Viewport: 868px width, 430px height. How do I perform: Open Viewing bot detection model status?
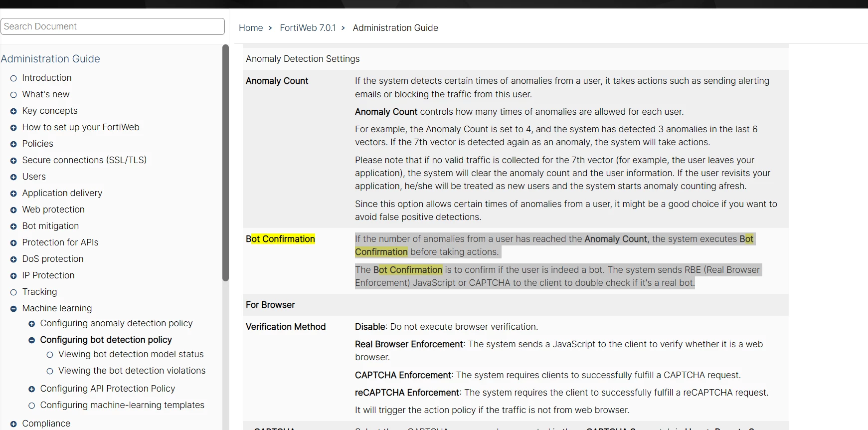(x=131, y=354)
